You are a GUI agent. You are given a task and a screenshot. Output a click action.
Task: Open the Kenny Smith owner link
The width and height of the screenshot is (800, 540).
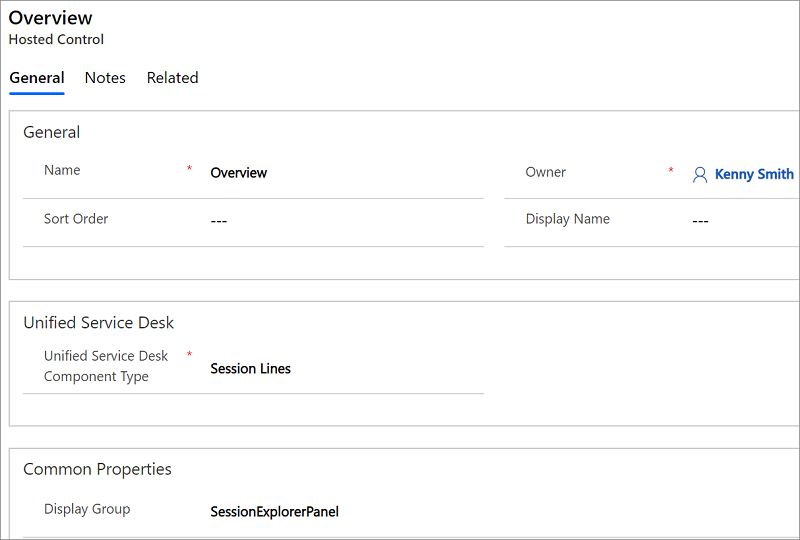(754, 174)
